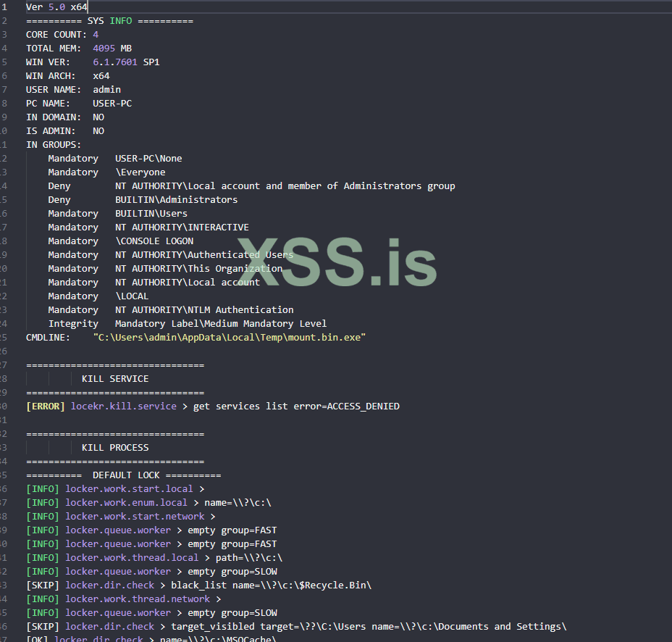Click the BUILTIN\Administrators group entry

click(x=176, y=199)
